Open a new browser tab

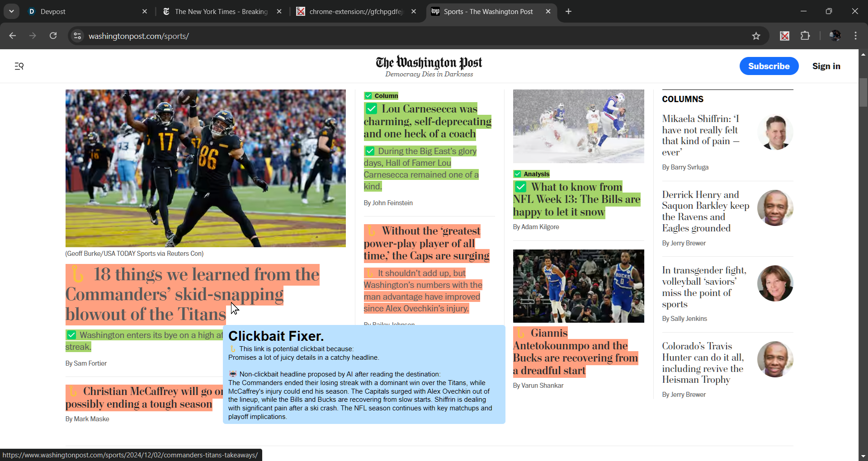569,11
